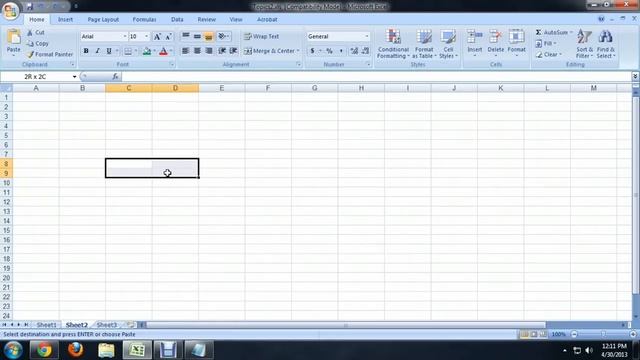Open Format as Table gallery
The width and height of the screenshot is (640, 360).
click(424, 44)
